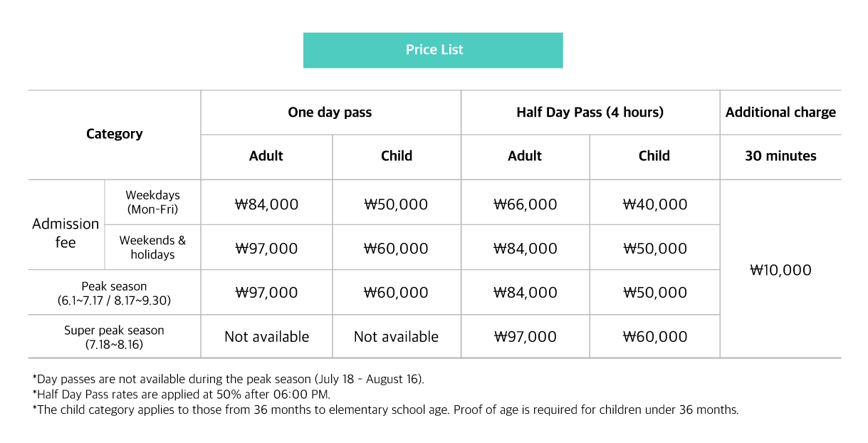This screenshot has width=868, height=443.
Task: Click weekday child half day price ₩40,000
Action: (655, 204)
